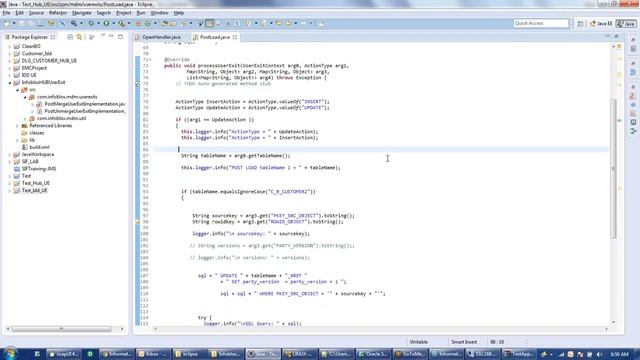Click the Console fast view icon on right trim
The width and height of the screenshot is (640, 360).
pyautogui.click(x=633, y=122)
